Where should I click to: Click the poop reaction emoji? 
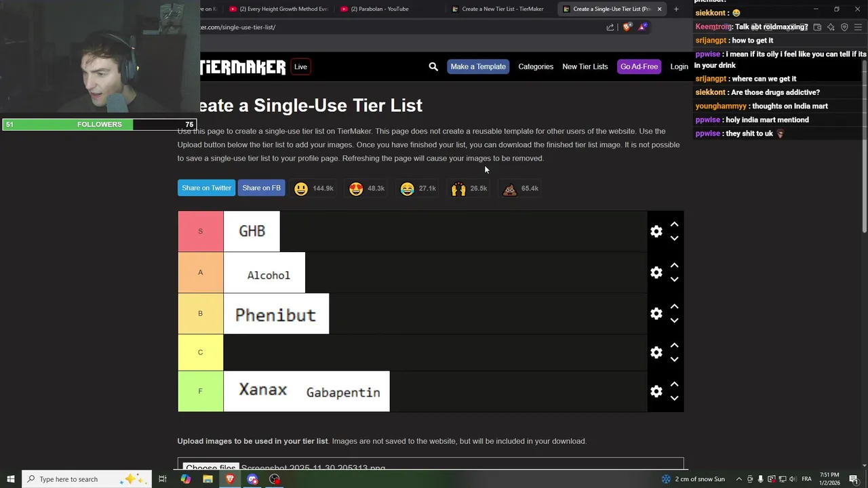(x=509, y=189)
